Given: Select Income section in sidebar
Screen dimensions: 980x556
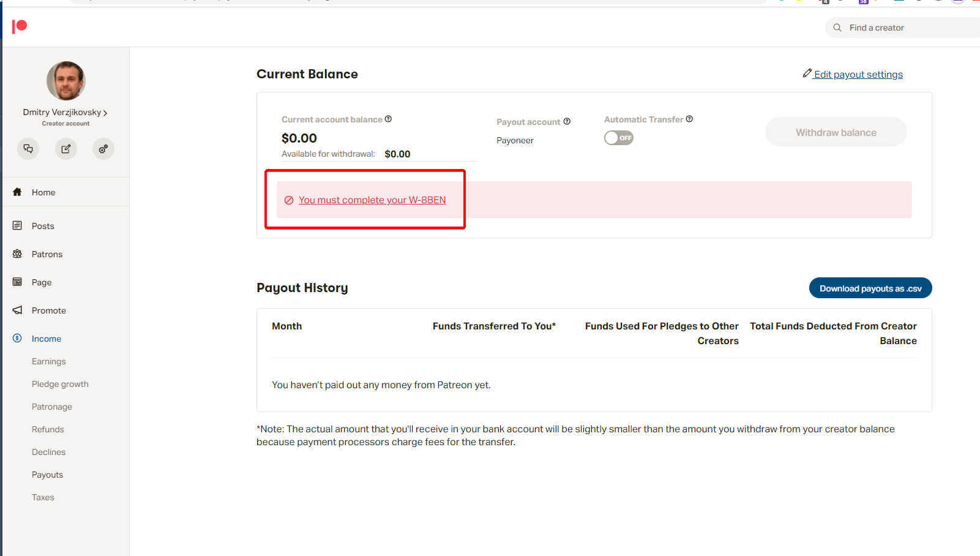Looking at the screenshot, I should tap(47, 339).
